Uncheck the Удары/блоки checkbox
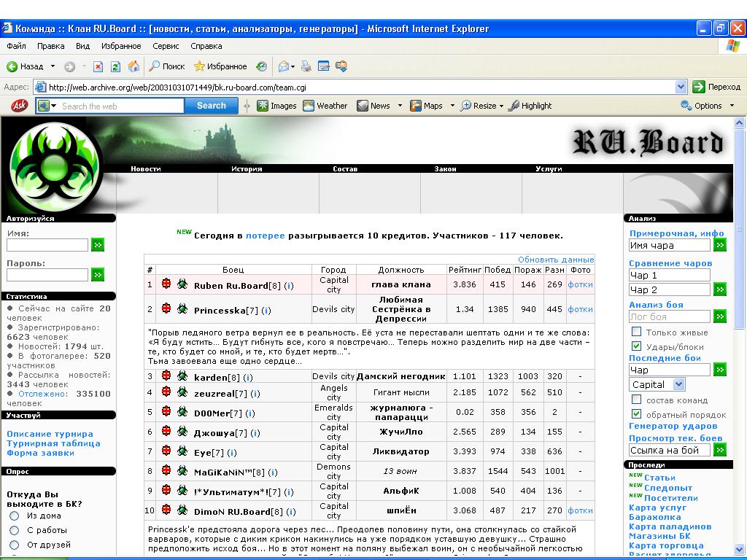This screenshot has height=560, width=747. coord(636,346)
